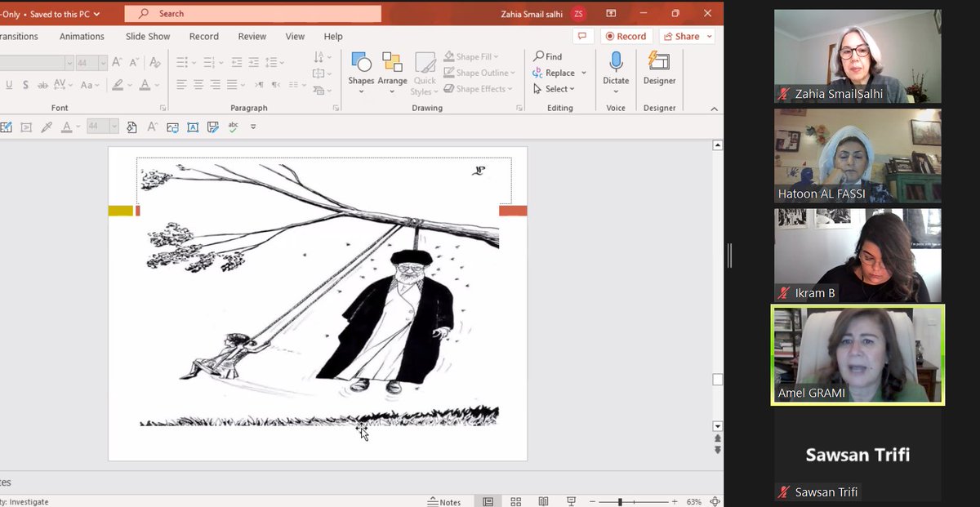Screen dimensions: 980x507
Task: Open text direction dropdown
Action: pos(322,57)
